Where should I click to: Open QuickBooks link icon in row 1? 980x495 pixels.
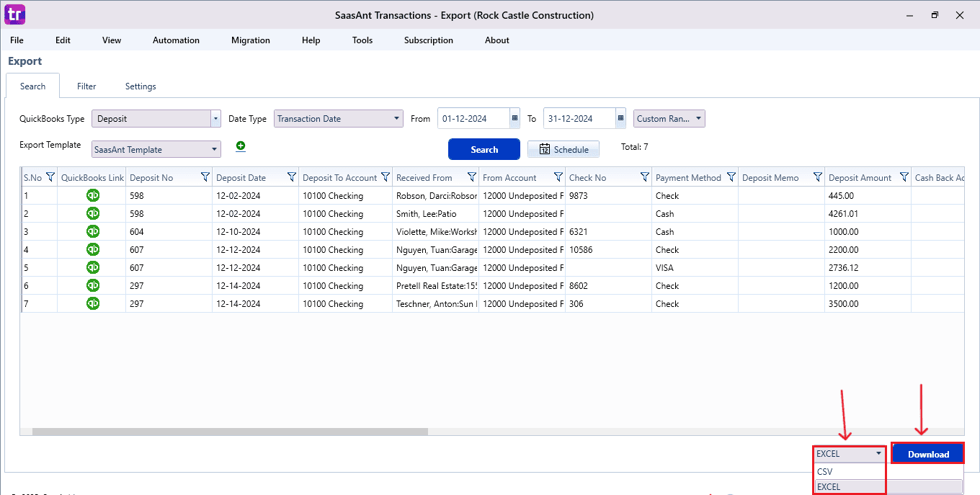pyautogui.click(x=93, y=195)
